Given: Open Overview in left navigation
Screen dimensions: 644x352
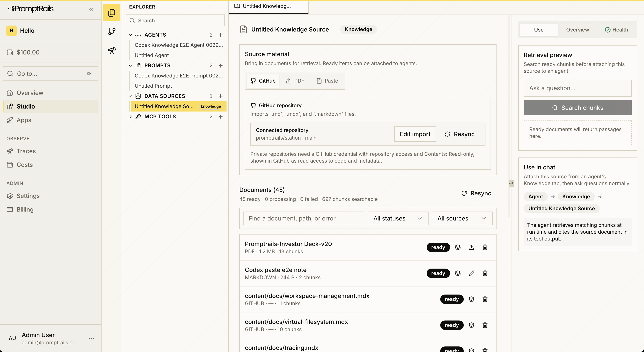Looking at the screenshot, I should tap(51, 93).
